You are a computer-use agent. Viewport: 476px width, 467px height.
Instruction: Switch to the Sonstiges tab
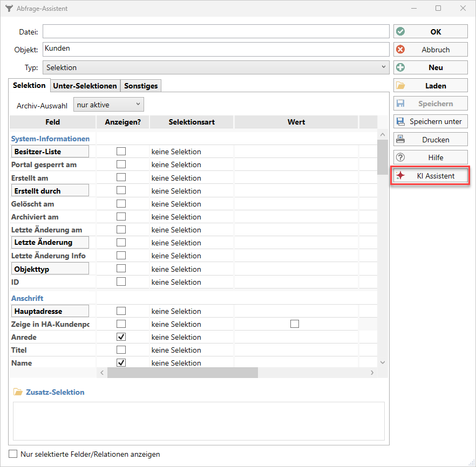(141, 86)
